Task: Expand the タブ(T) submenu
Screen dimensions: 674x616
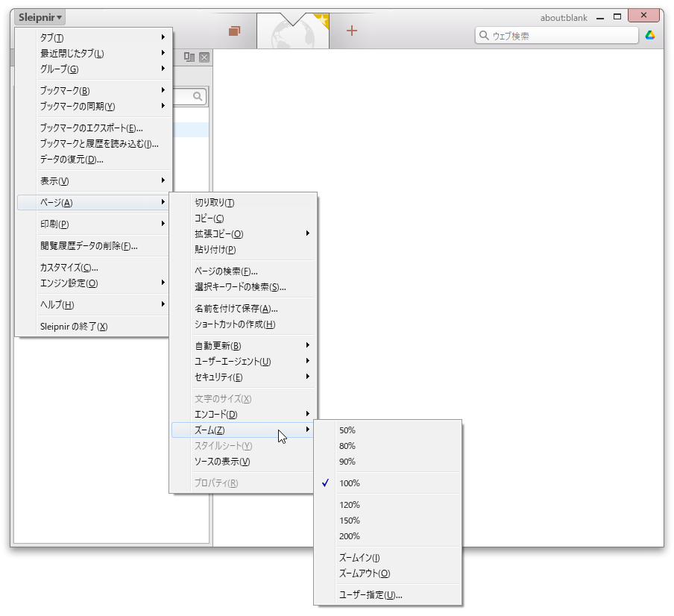Action: point(94,38)
